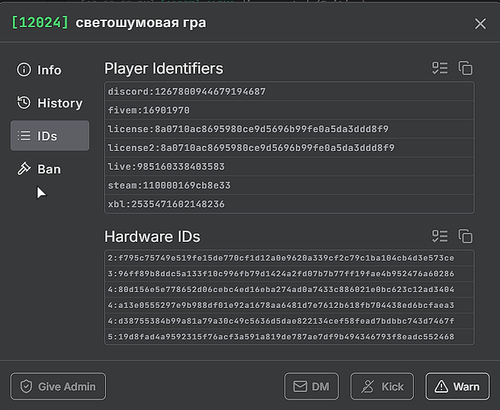Image resolution: width=500 pixels, height=410 pixels.
Task: Select the xbl identifier row
Action: tap(289, 204)
